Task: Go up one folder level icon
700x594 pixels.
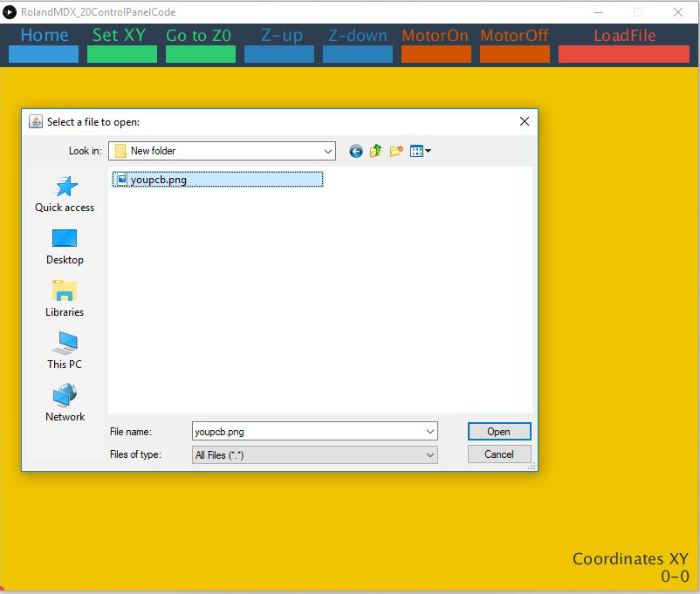Action: coord(376,151)
